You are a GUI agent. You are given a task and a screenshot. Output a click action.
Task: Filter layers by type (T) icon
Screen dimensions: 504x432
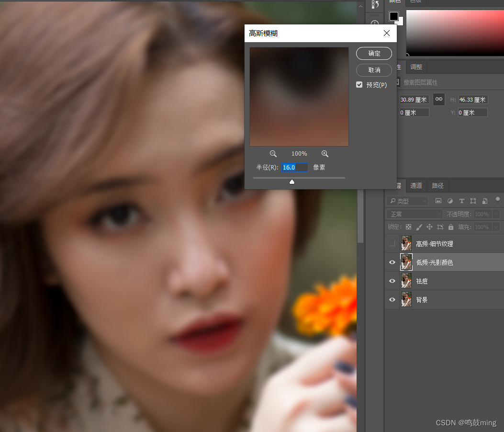461,201
